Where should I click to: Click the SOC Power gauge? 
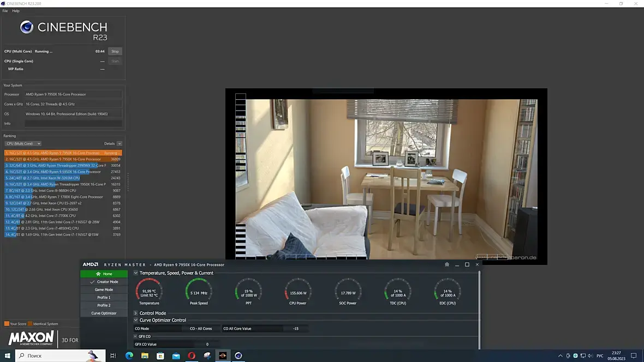348,292
